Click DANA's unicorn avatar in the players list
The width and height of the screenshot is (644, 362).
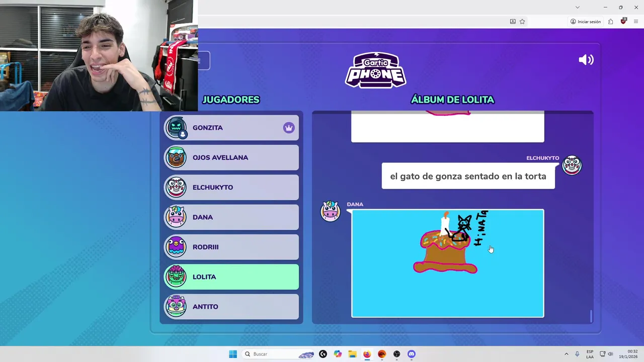point(176,217)
